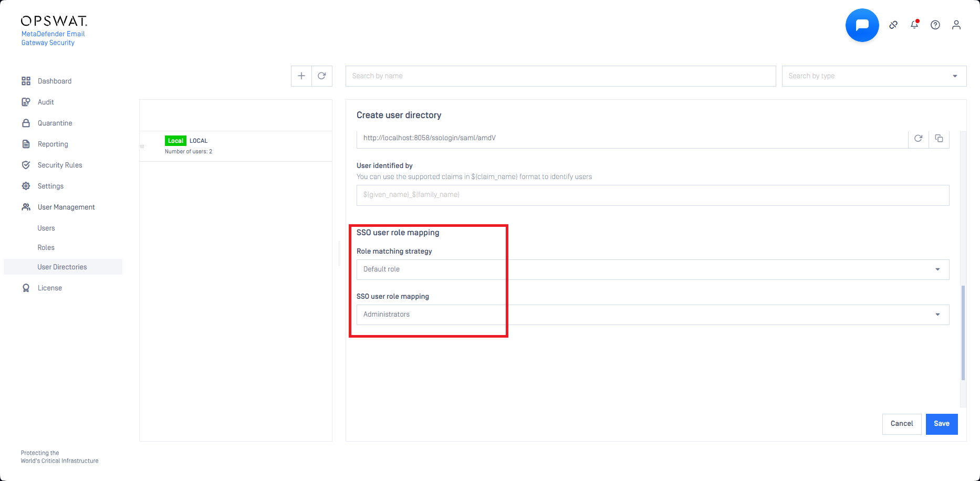Click the link icon in top bar
Image resolution: width=980 pixels, height=481 pixels.
(x=893, y=25)
